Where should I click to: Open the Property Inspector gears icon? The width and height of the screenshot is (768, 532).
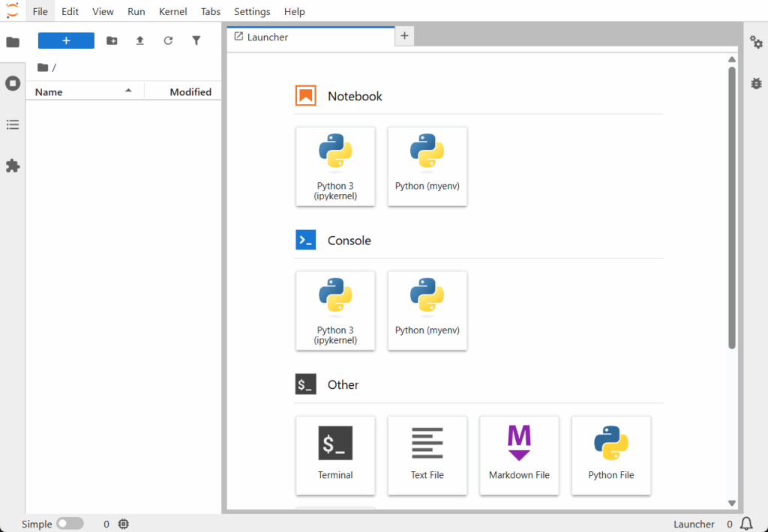[x=756, y=42]
